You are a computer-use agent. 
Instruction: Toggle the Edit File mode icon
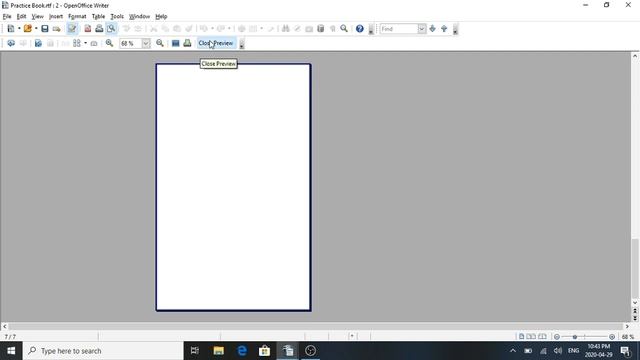coord(72,29)
